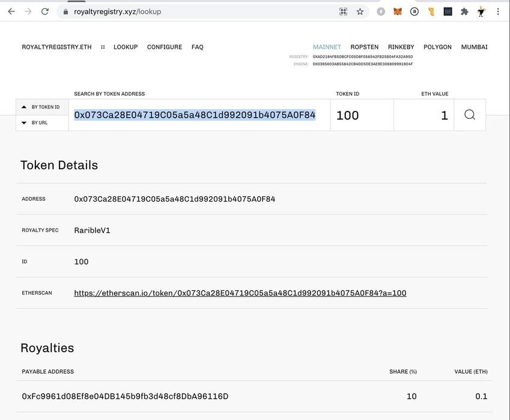Open the Chrome profile avatar
510x420 pixels.
click(x=481, y=11)
